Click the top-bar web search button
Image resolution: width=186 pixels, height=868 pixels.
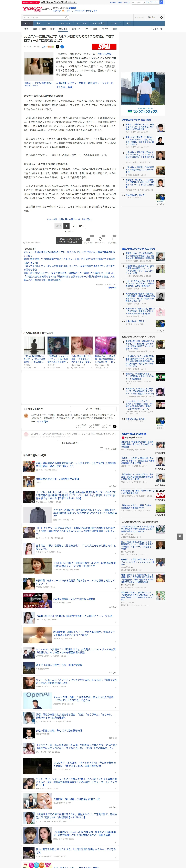coord(161,2)
